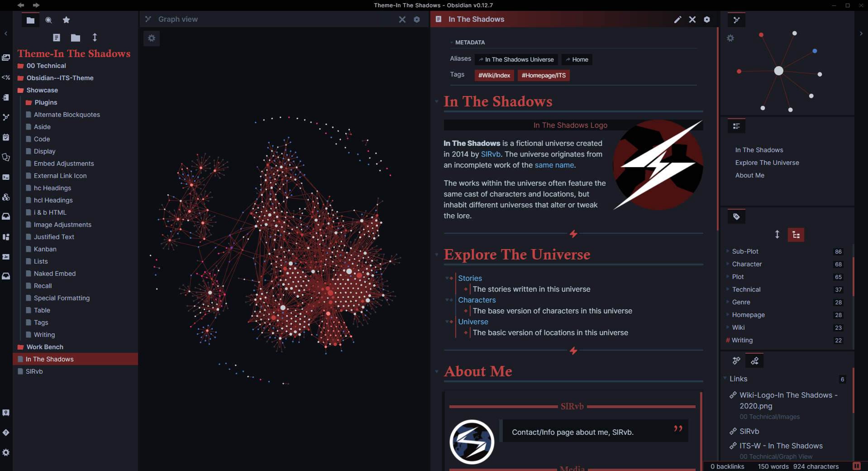Image resolution: width=868 pixels, height=471 pixels.
Task: Toggle nested tag view in tag pane
Action: point(796,235)
